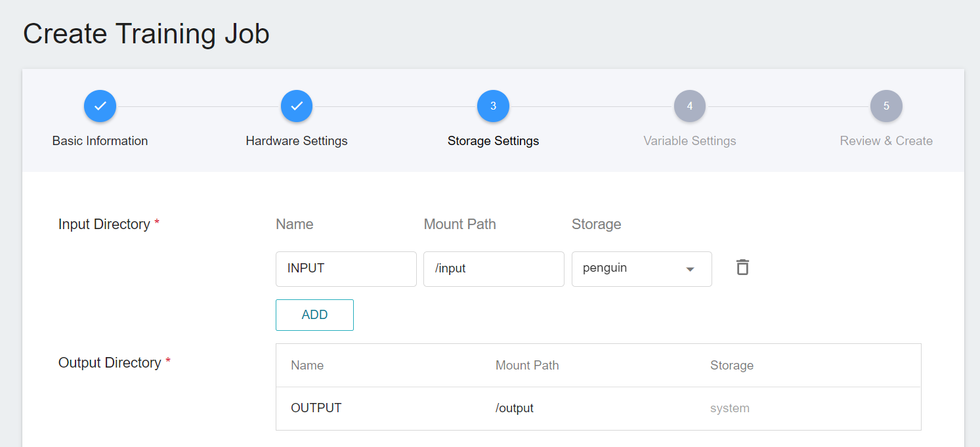Viewport: 980px width, 447px height.
Task: Click the Hardware Settings checkmark circle
Action: (297, 106)
